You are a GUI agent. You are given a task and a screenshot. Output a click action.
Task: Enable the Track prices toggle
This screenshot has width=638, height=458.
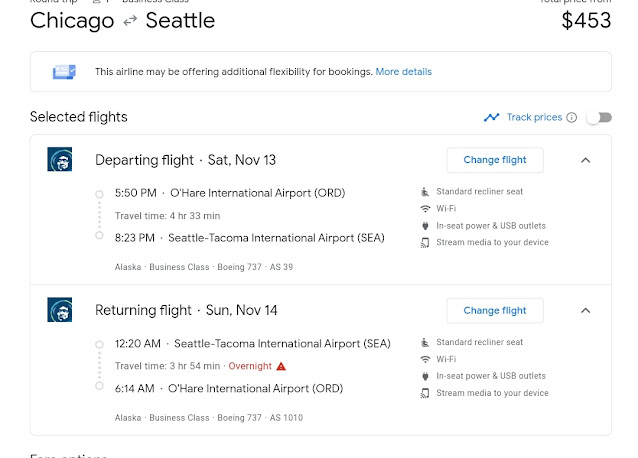coord(598,118)
